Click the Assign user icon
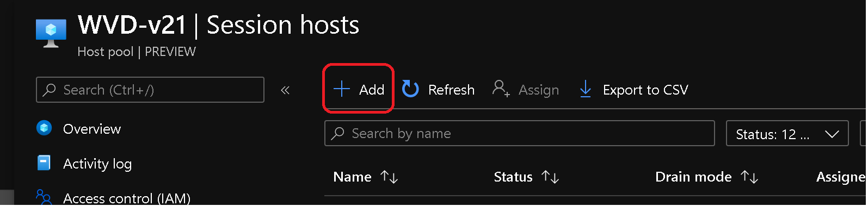868x206 pixels. coord(501,89)
